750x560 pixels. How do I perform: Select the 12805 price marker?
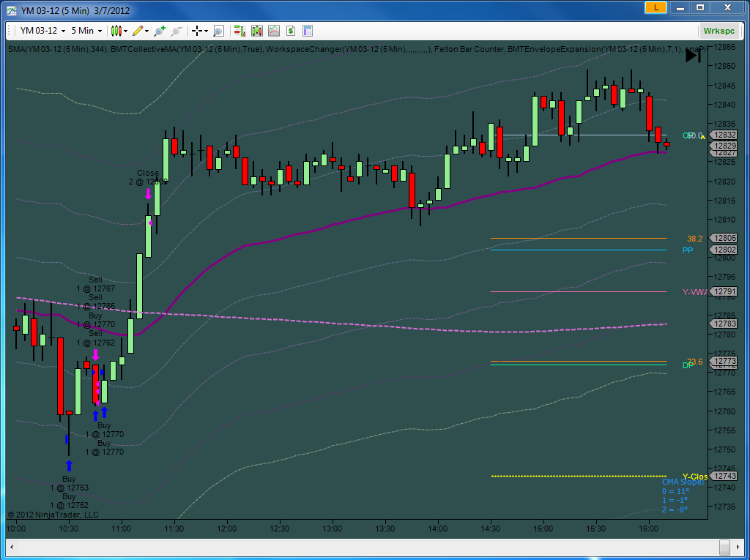723,238
